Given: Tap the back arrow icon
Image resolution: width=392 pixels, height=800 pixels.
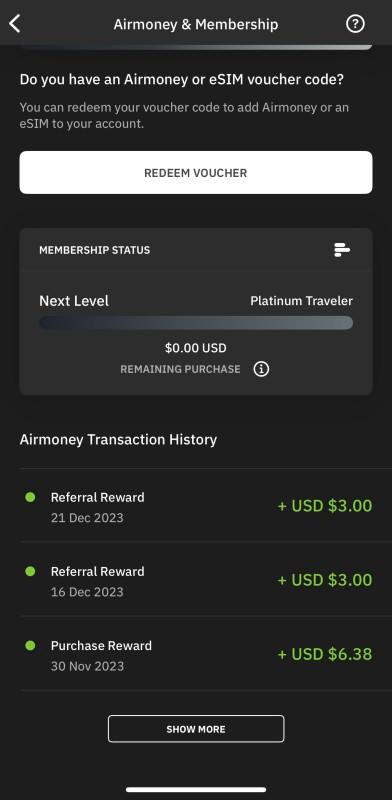Looking at the screenshot, I should [x=15, y=23].
